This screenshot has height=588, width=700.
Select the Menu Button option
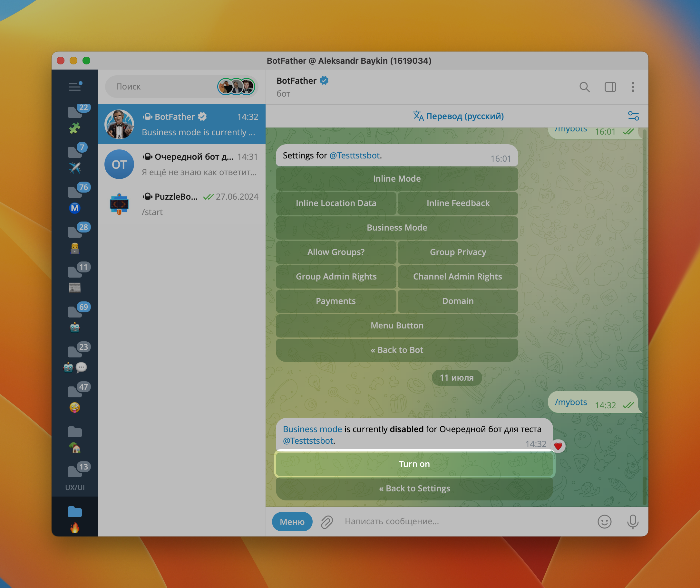(397, 325)
